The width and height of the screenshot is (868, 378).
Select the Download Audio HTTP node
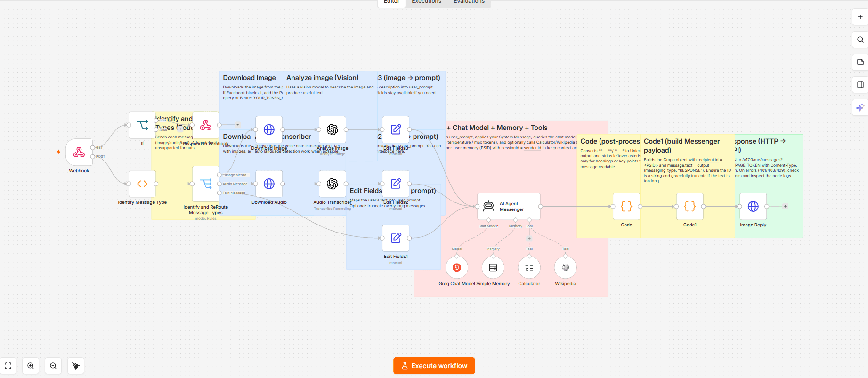point(269,184)
